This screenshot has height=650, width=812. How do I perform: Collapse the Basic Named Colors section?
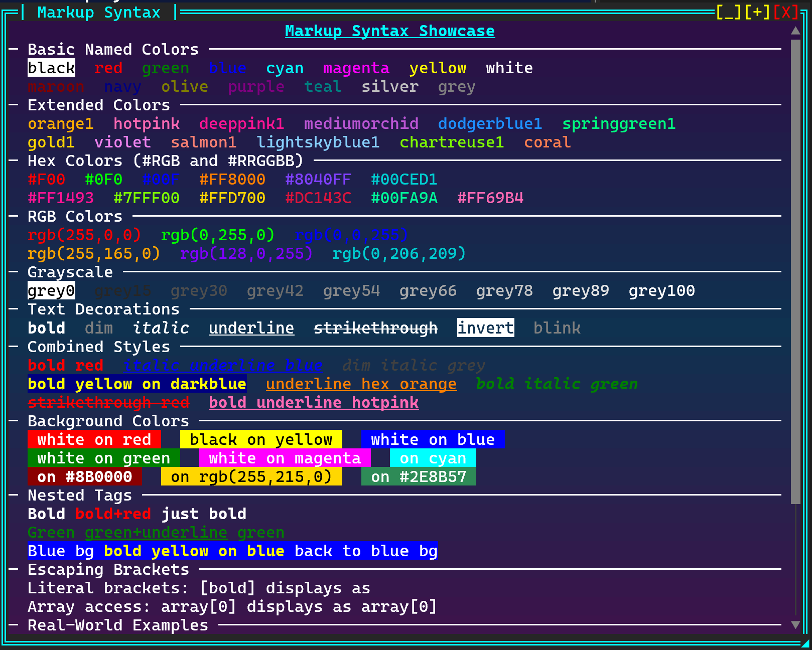tap(14, 49)
